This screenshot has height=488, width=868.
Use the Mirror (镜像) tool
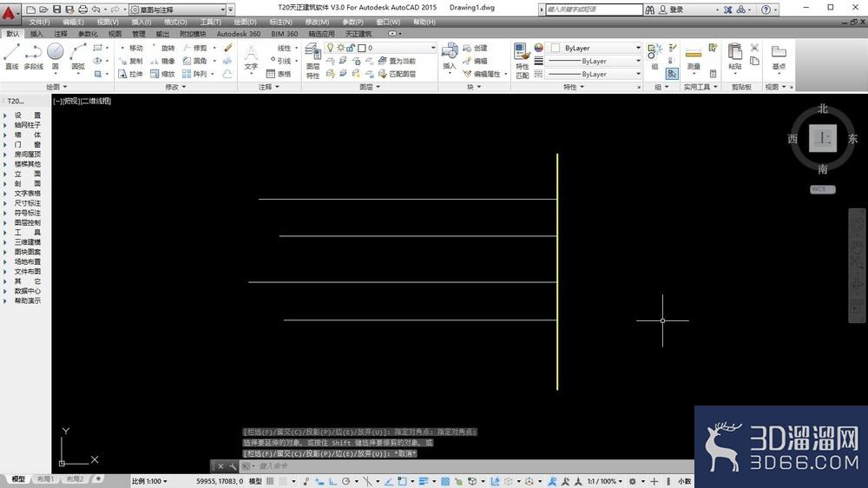(x=163, y=61)
